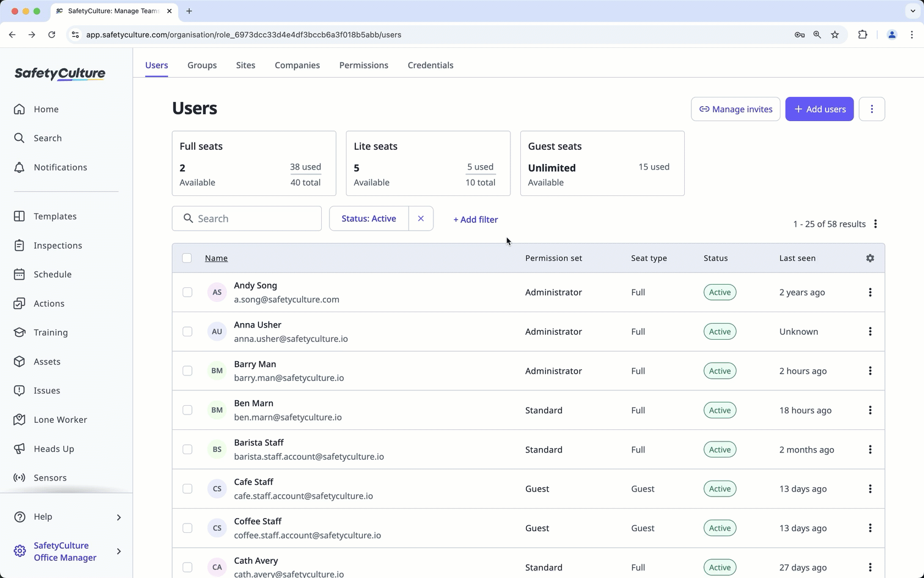Expand SafetyCulture Office Manager menu
This screenshot has width=924, height=578.
point(119,552)
